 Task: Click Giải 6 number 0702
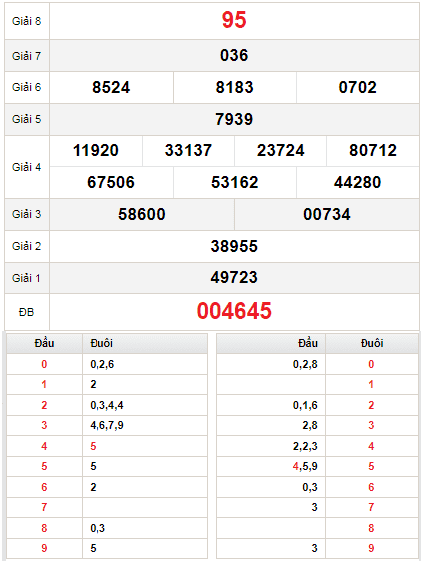tap(358, 87)
